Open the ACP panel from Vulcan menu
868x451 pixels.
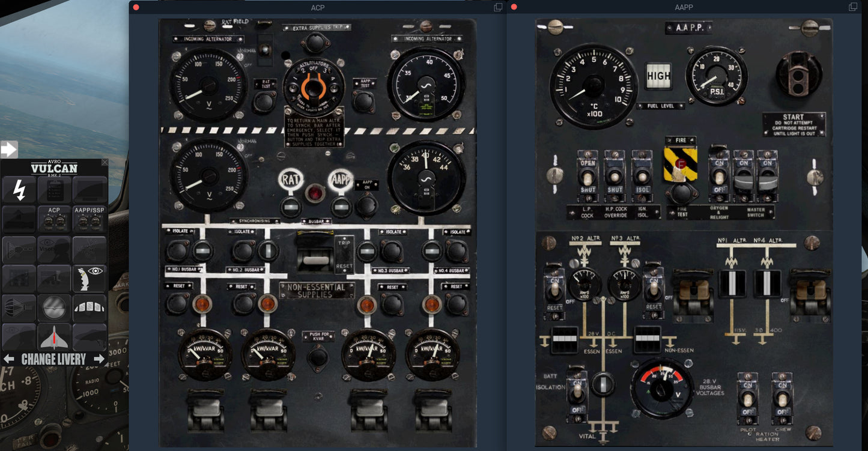(55, 219)
